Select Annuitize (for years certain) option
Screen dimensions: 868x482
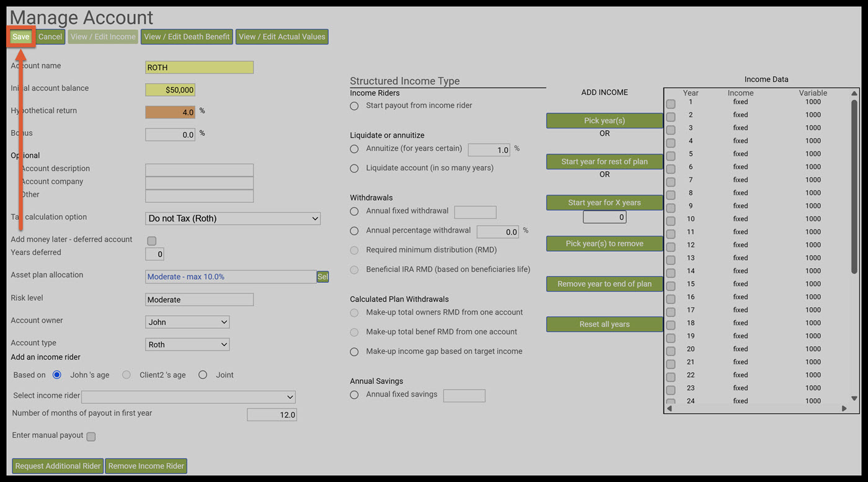354,149
